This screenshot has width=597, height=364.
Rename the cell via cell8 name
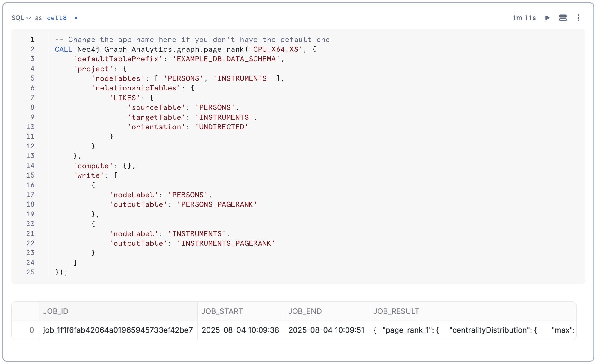coord(57,18)
